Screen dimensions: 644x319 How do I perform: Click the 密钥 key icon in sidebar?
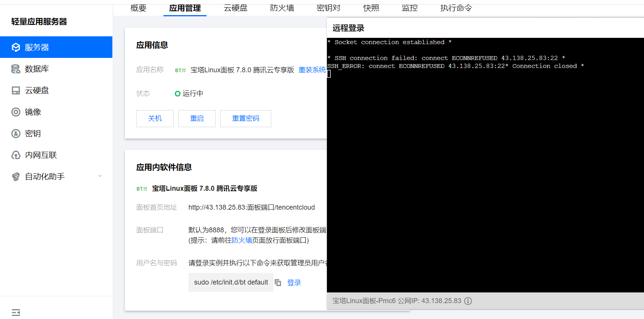[16, 134]
